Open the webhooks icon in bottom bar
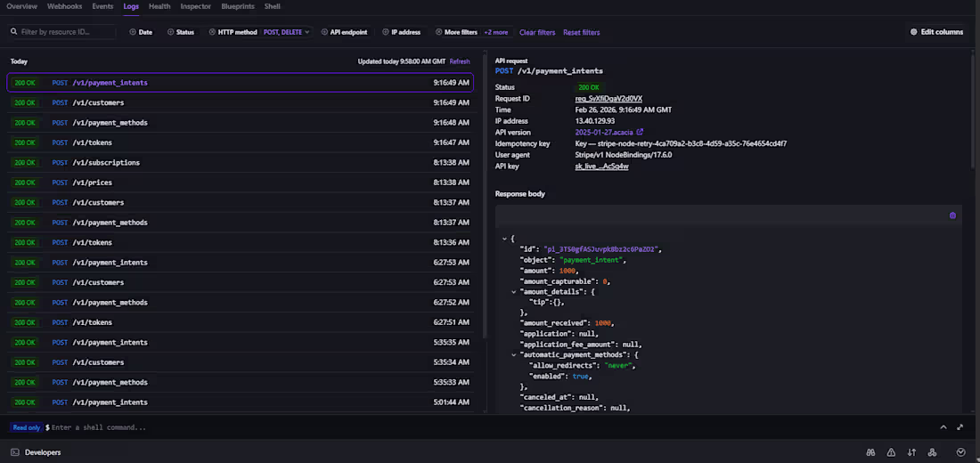 pos(933,452)
